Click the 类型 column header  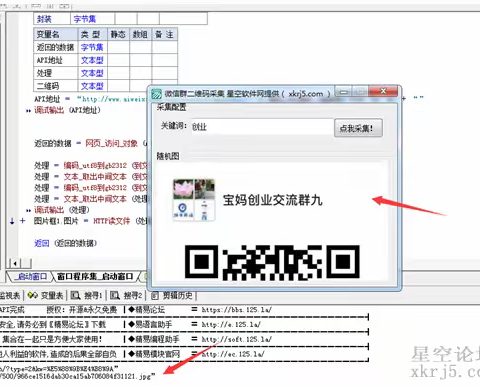(92, 34)
